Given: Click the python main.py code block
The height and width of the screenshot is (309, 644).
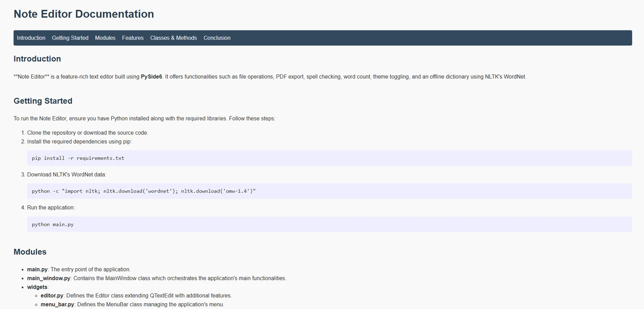Looking at the screenshot, I should tap(330, 224).
